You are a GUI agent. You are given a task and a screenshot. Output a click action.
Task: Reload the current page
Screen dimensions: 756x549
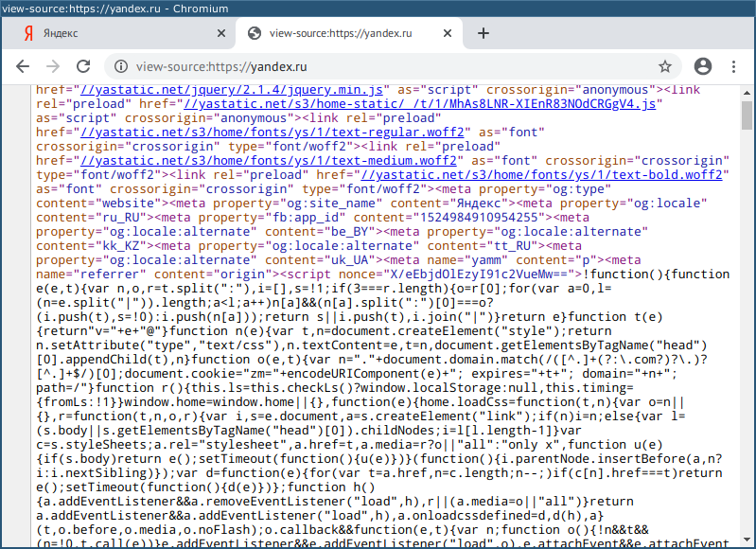83,66
